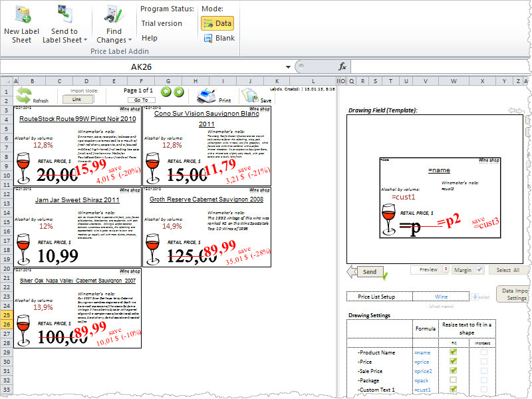Screen dimensions: 532x399
Task: Select column header W
Action: (x=454, y=81)
